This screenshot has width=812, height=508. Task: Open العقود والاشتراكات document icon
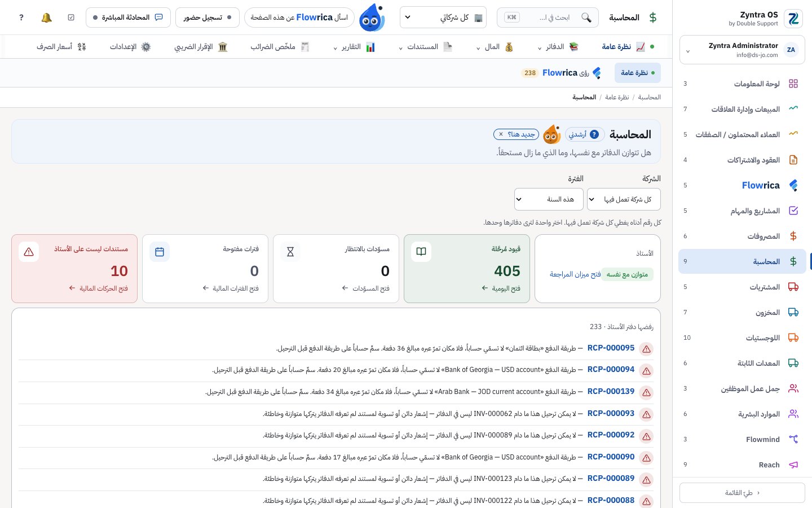point(793,160)
